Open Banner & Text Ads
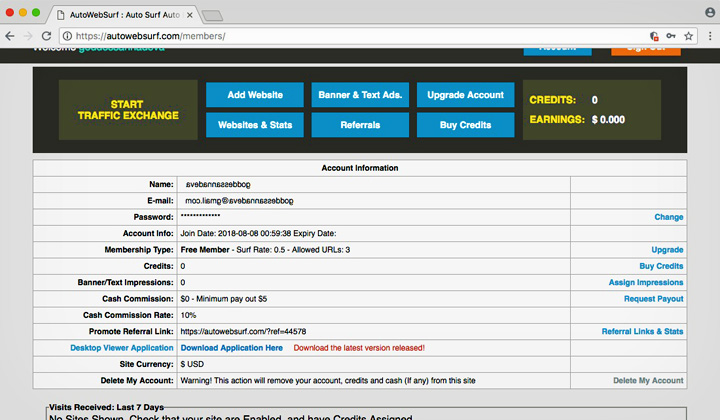720x420 pixels. pyautogui.click(x=360, y=95)
